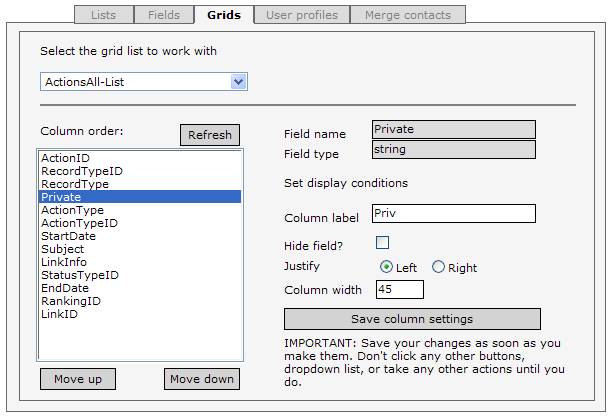Image resolution: width=612 pixels, height=418 pixels.
Task: Select ActionID in the column order list
Action: pyautogui.click(x=140, y=158)
